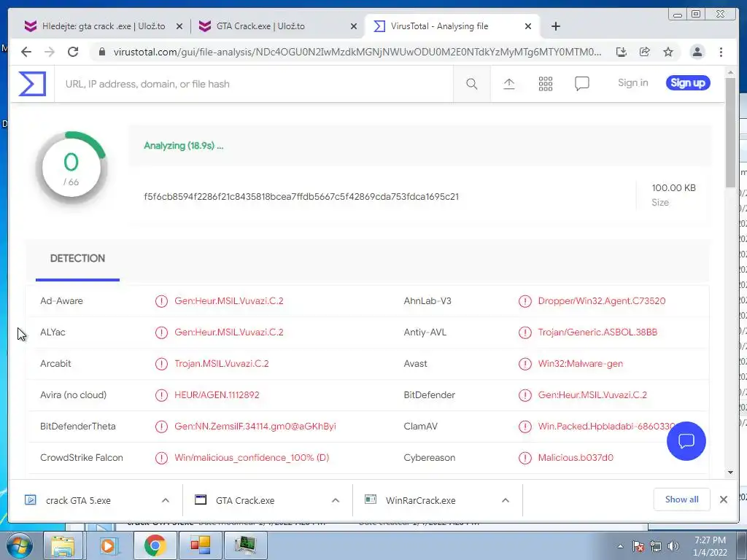The image size is (747, 560).
Task: Click the Dropper/Win32.Agent.C73520 result
Action: click(602, 301)
